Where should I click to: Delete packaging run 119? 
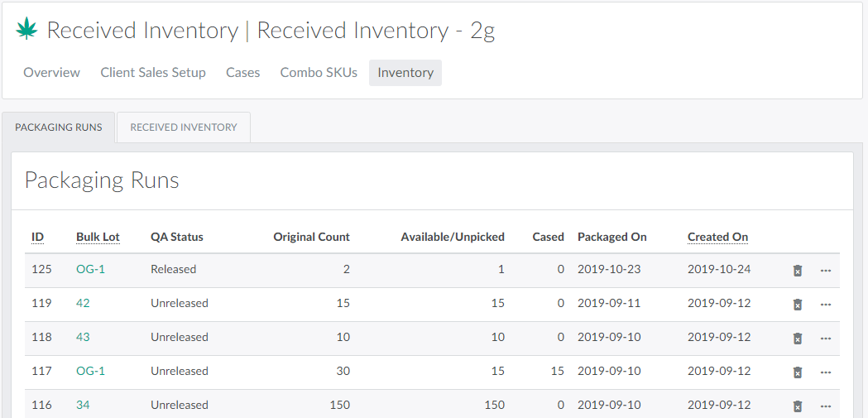tap(798, 305)
